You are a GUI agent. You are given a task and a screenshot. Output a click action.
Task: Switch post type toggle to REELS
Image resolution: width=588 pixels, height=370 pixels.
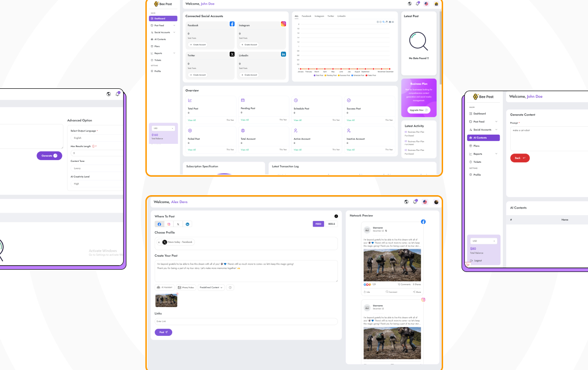coord(332,224)
